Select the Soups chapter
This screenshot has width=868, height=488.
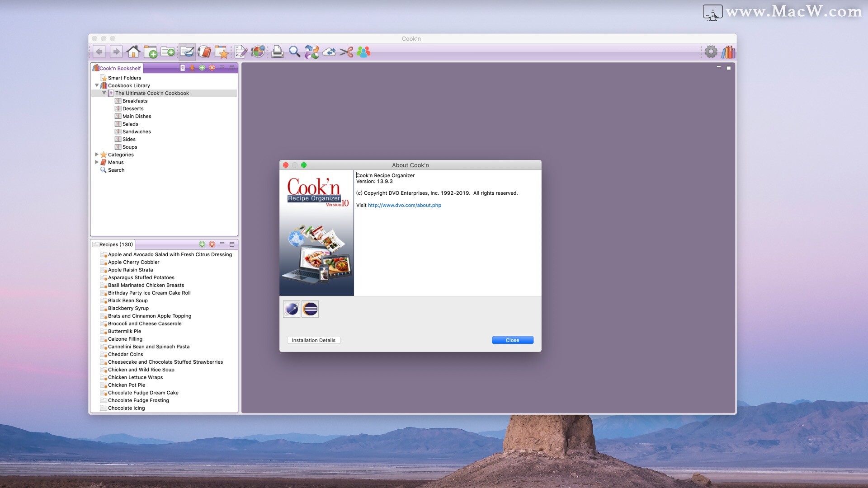click(x=130, y=147)
